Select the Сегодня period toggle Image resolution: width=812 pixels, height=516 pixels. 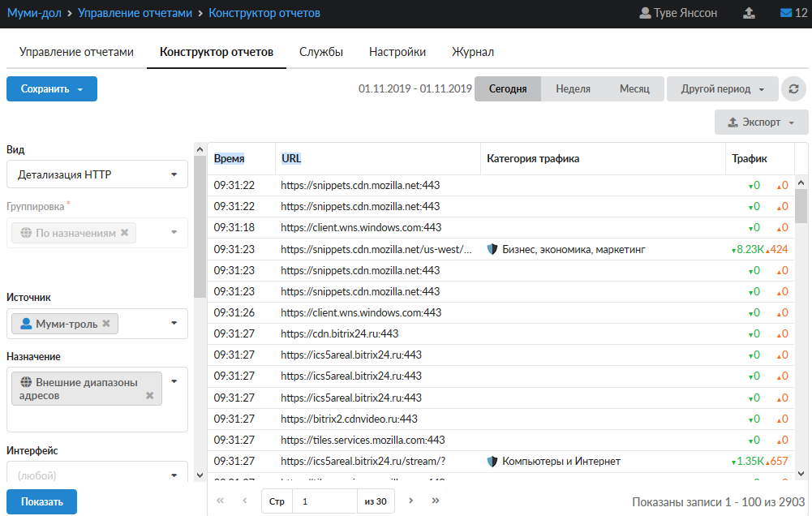508,89
